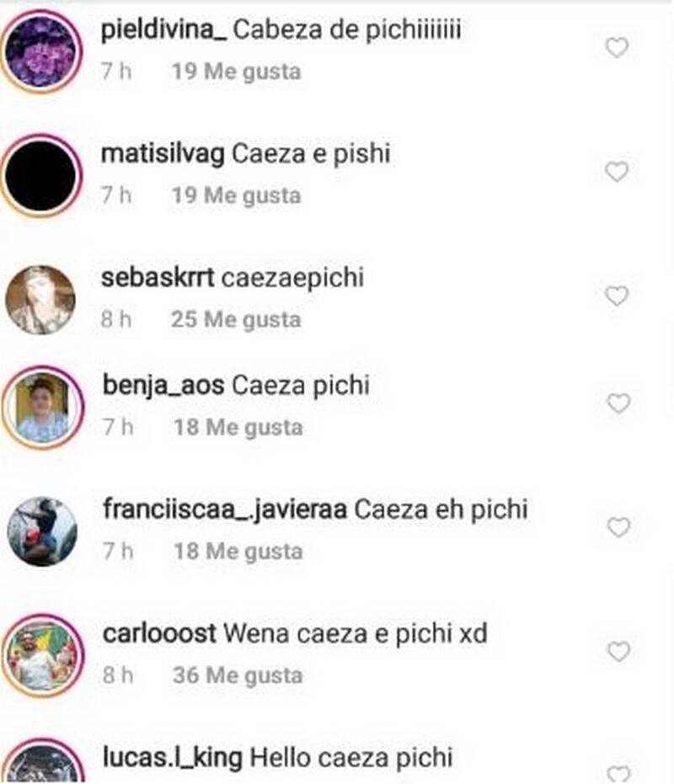Tap heart icon on matisilvag's comment
Image resolution: width=674 pixels, height=784 pixels.
617,172
